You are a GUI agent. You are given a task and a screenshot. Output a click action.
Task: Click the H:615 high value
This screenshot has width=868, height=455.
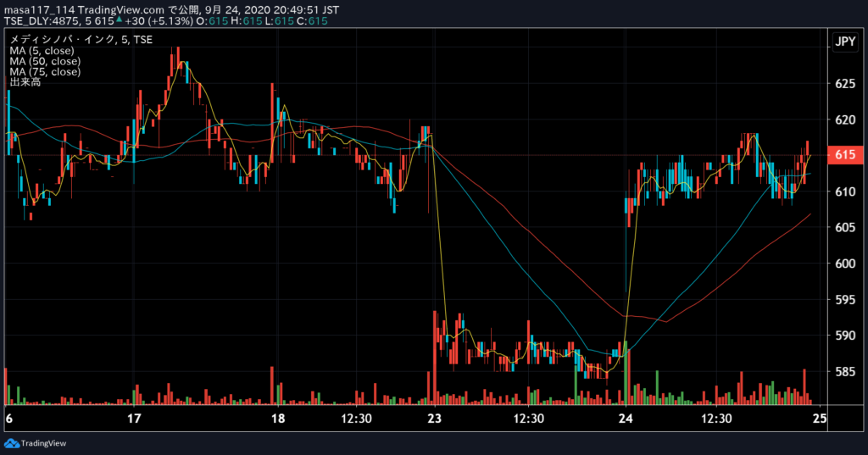(247, 21)
